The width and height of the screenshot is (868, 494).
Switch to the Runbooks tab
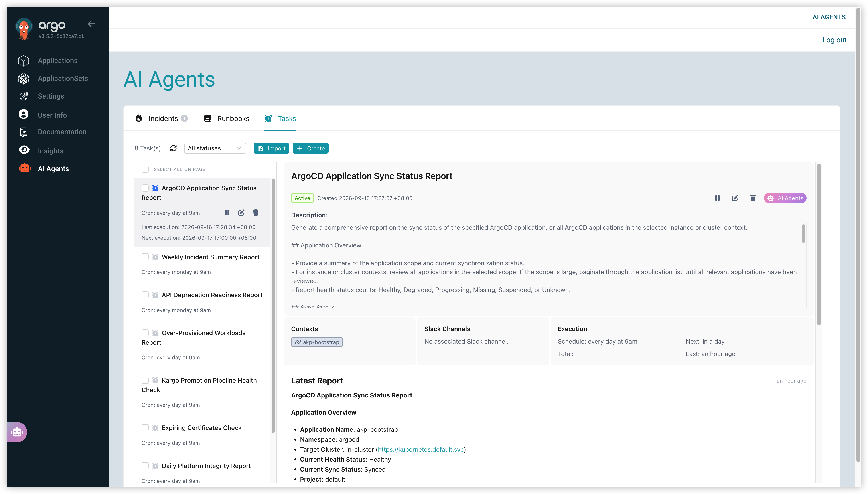pyautogui.click(x=226, y=118)
